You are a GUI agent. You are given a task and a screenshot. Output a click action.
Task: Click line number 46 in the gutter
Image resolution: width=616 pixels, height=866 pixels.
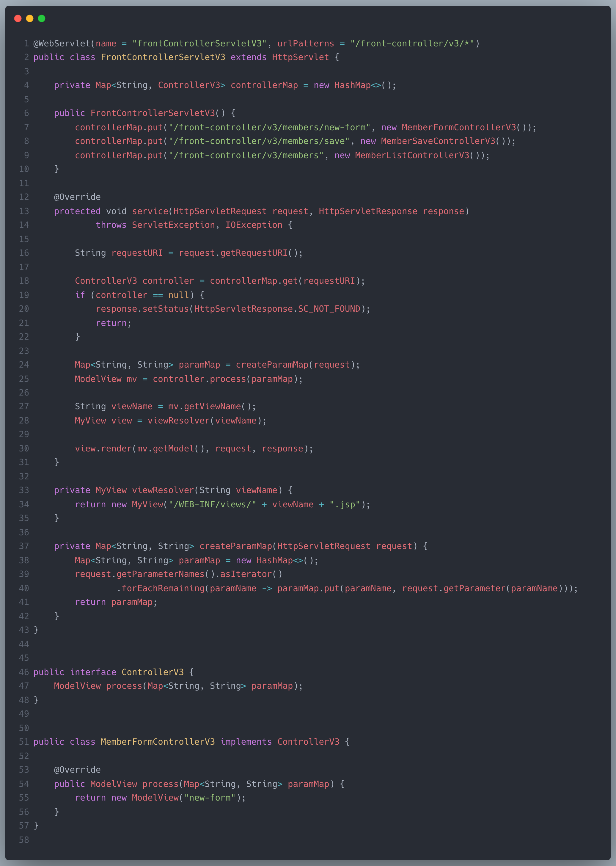[x=24, y=672]
